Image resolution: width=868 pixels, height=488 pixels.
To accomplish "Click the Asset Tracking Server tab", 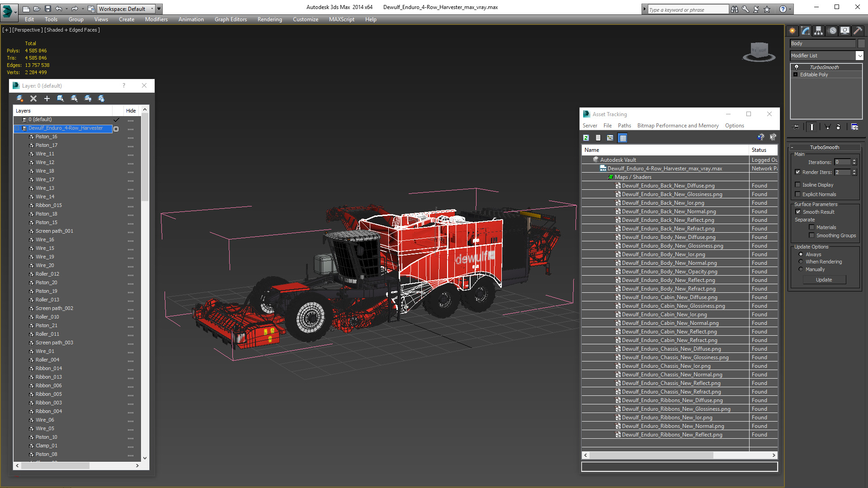I will pos(590,125).
